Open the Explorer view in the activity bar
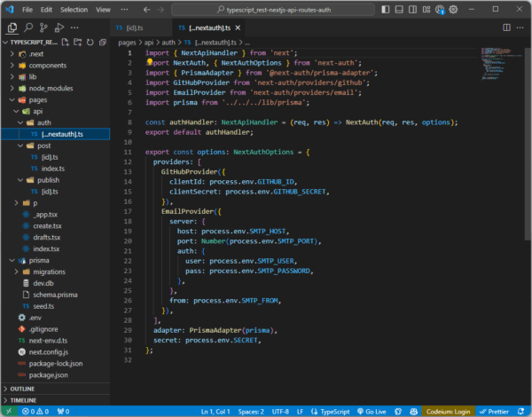The image size is (532, 417). pyautogui.click(x=12, y=28)
